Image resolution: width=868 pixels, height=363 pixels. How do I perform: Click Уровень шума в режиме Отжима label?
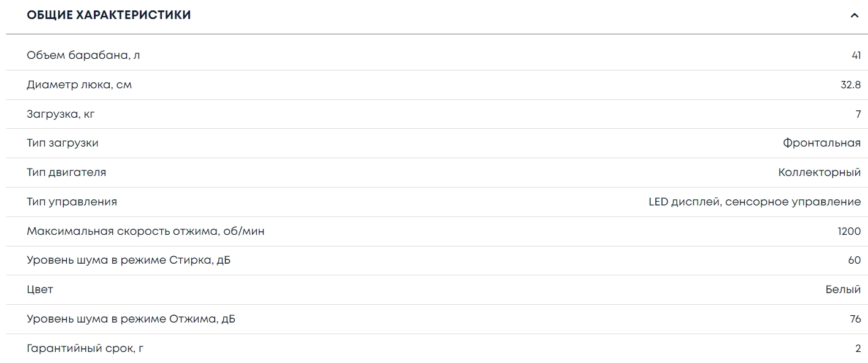tap(131, 319)
